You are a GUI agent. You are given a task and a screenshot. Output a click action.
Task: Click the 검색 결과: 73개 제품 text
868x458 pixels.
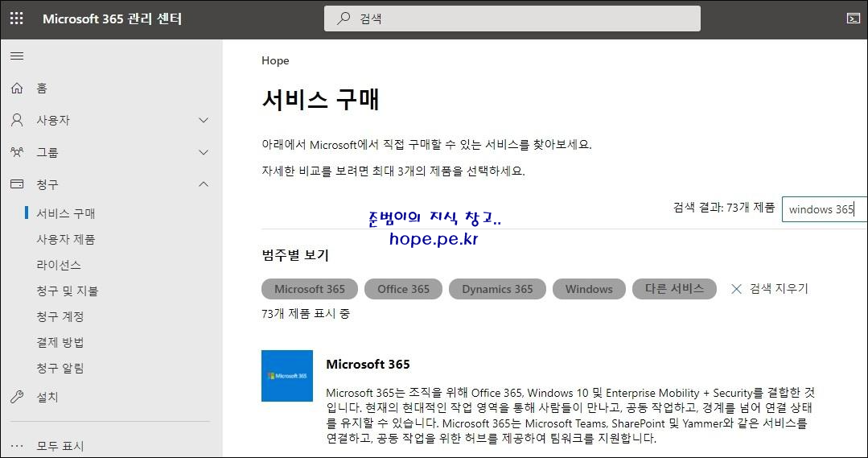723,208
